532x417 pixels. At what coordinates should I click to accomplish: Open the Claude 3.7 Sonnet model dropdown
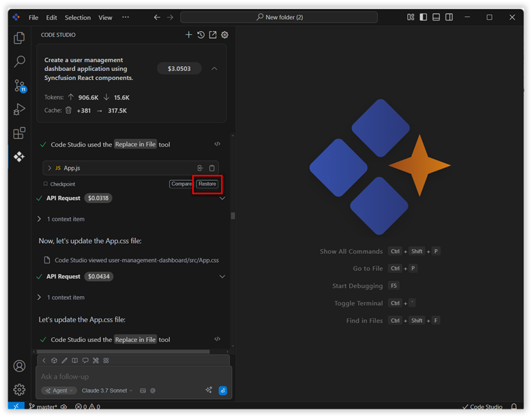pos(107,390)
